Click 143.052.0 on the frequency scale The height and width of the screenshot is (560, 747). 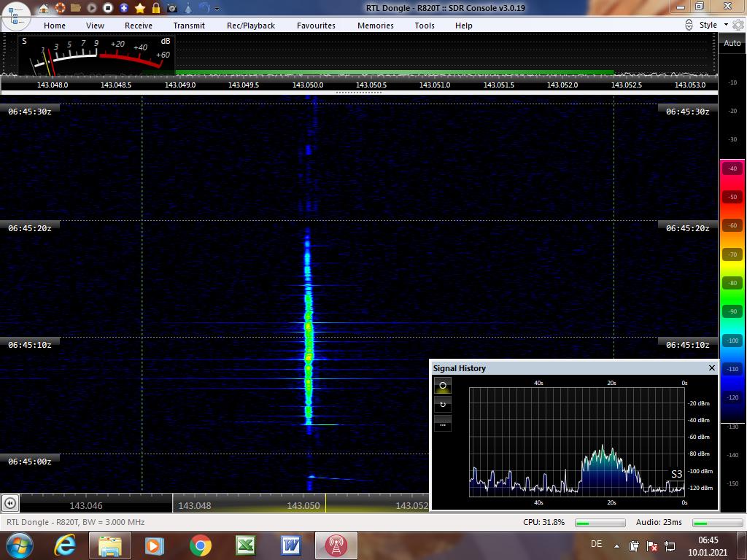click(562, 85)
